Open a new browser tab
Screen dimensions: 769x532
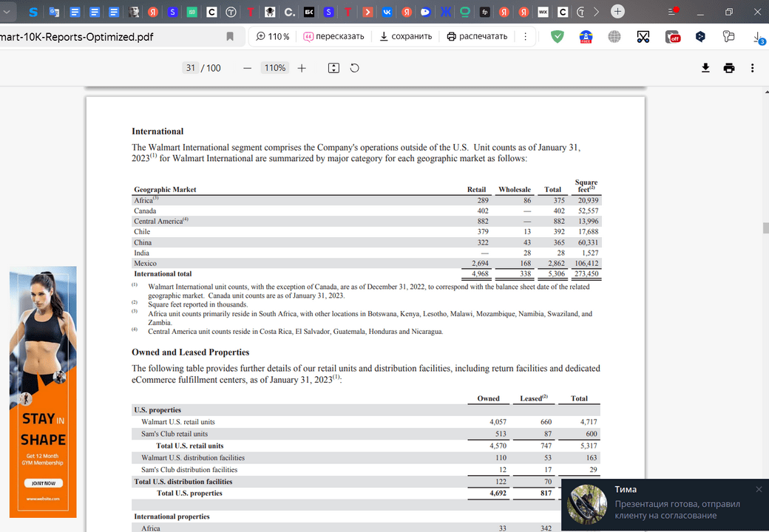[x=617, y=11]
